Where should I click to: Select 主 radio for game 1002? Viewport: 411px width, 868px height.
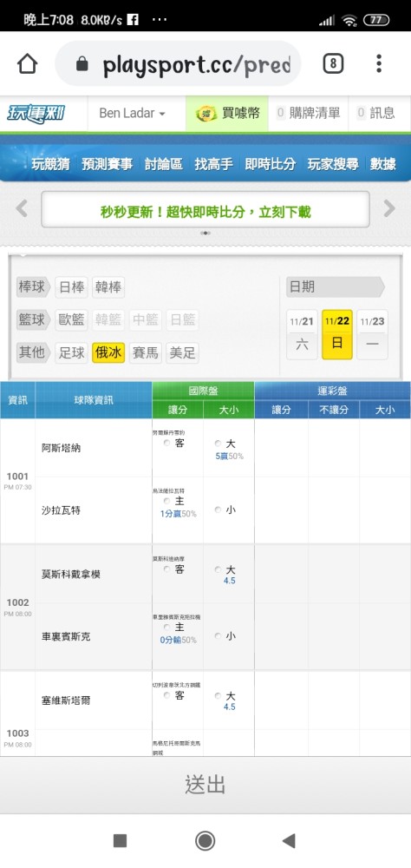[167, 628]
